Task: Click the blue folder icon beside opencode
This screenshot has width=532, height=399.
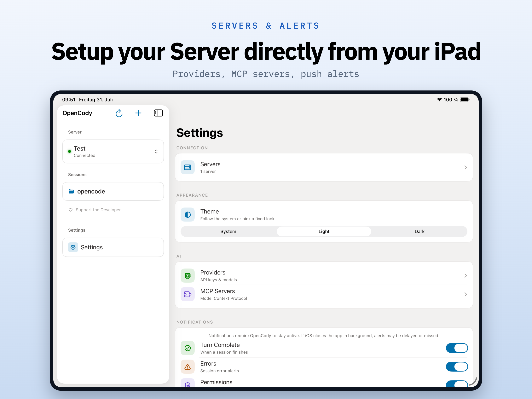Action: tap(71, 191)
